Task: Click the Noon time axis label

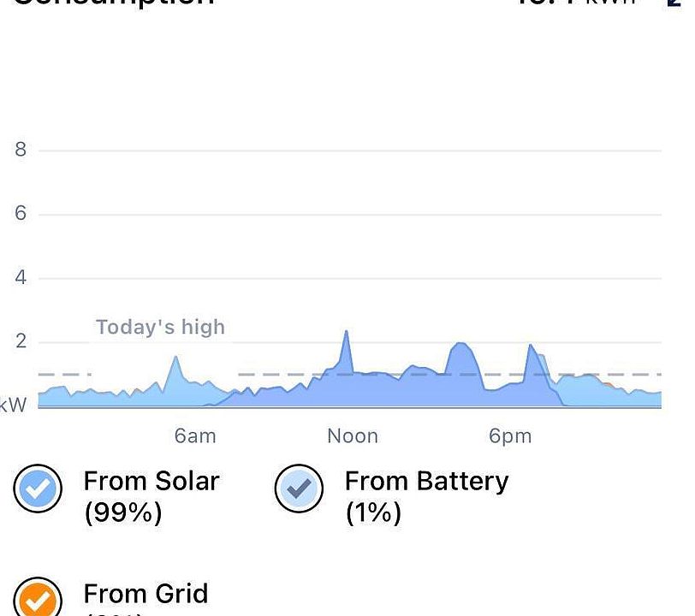Action: click(x=353, y=436)
